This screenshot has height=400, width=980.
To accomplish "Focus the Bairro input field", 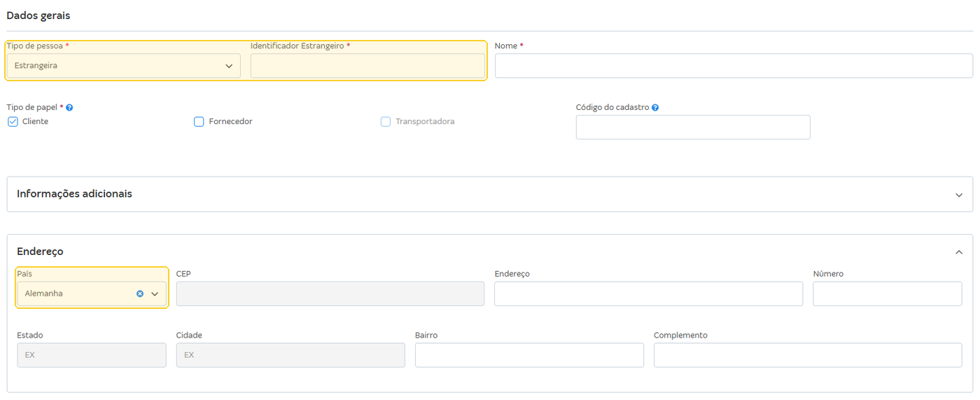I will (x=529, y=355).
